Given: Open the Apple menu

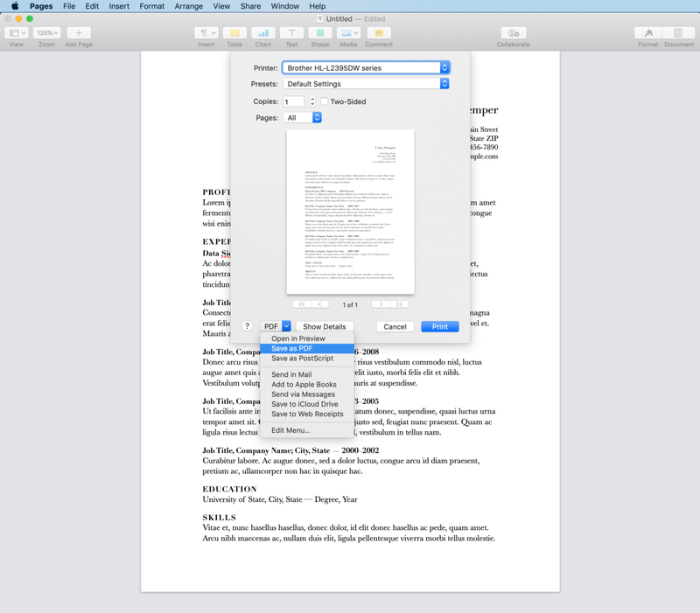Looking at the screenshot, I should point(15,6).
